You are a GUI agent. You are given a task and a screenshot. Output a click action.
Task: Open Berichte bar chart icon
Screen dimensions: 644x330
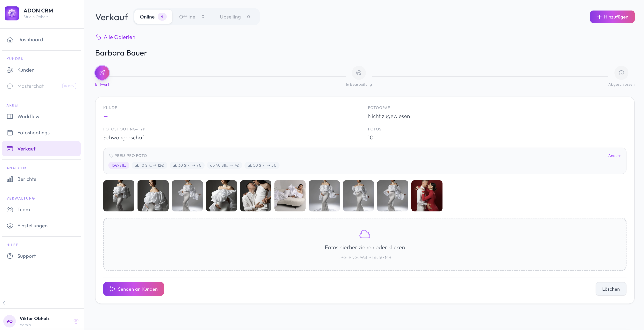10,179
